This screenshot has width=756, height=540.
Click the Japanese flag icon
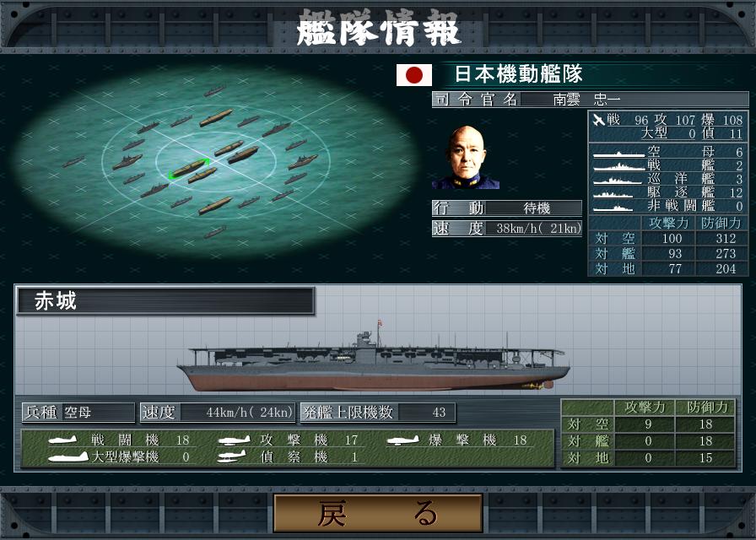coord(414,75)
